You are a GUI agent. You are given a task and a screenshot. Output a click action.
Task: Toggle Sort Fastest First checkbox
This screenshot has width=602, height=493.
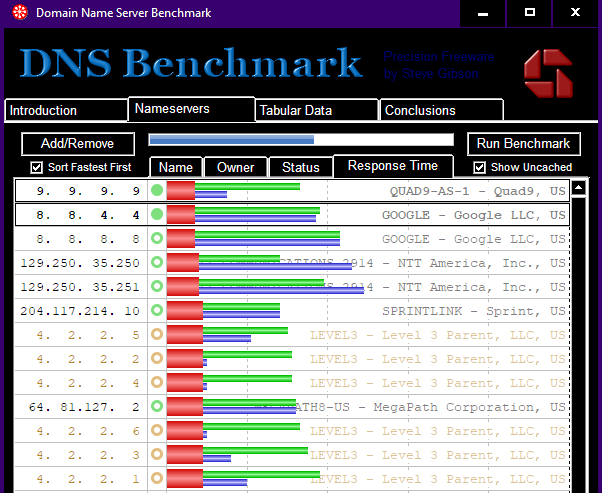36,167
